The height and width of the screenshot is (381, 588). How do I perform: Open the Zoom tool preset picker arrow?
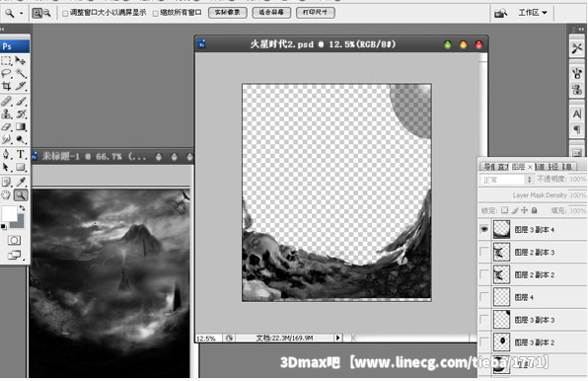tap(22, 14)
